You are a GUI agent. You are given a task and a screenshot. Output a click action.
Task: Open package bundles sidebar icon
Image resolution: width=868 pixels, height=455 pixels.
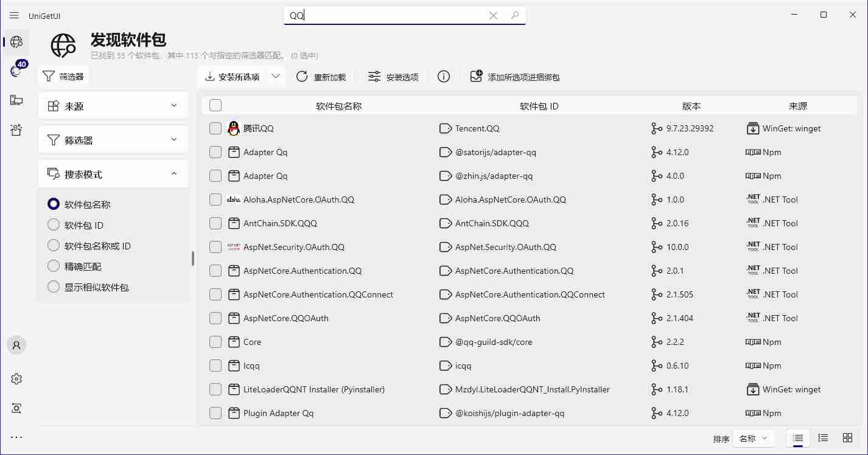click(16, 130)
